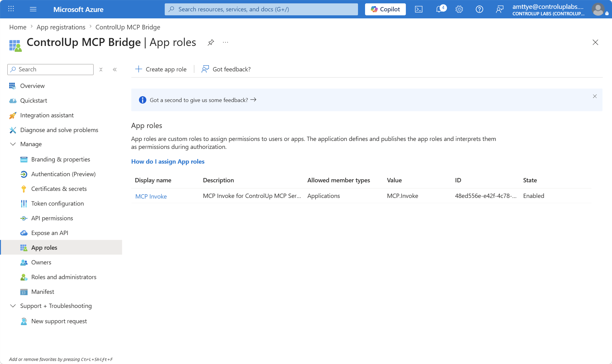The width and height of the screenshot is (612, 364).
Task: Click the Microsoft Azure logo text
Action: pyautogui.click(x=78, y=9)
